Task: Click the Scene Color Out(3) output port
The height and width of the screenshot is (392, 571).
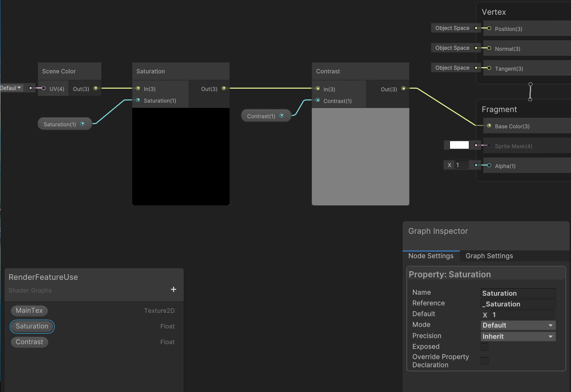Action: pos(95,89)
